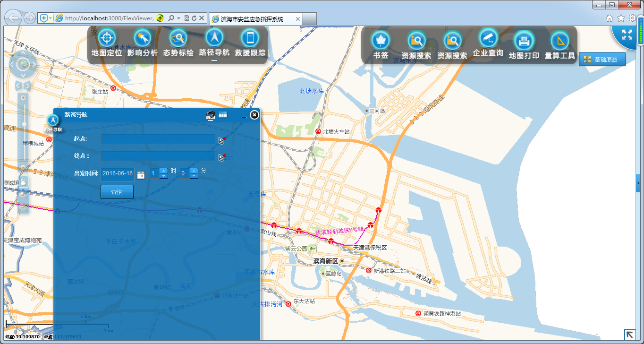The image size is (644, 344).
Task: Open the 态势标绘 plotting tool
Action: (178, 38)
